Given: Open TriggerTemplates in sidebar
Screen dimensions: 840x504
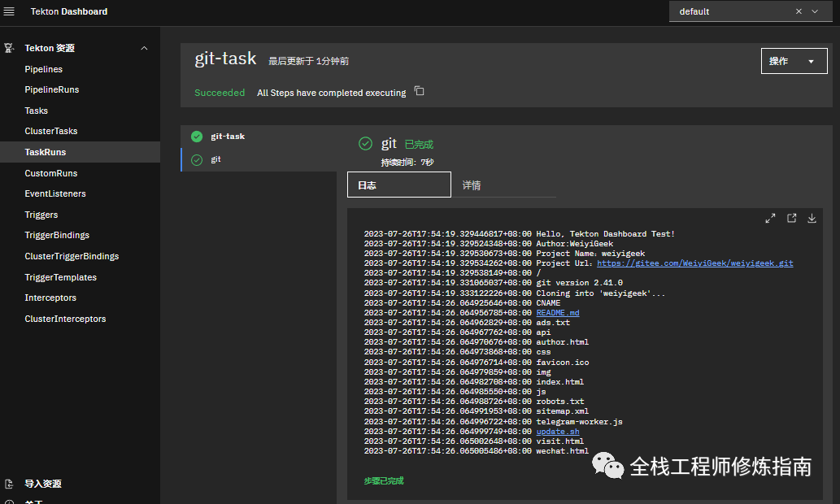Looking at the screenshot, I should [60, 277].
